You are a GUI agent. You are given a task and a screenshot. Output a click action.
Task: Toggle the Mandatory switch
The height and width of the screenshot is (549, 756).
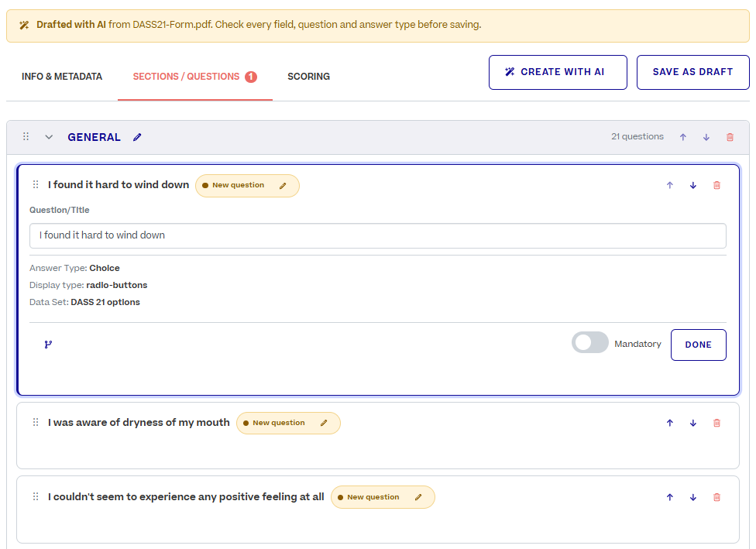[x=590, y=343]
